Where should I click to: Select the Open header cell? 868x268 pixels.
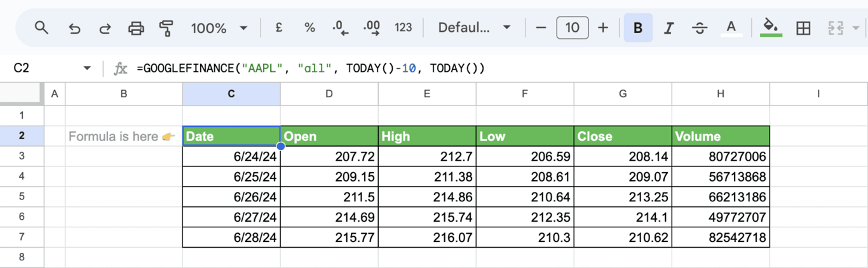(x=329, y=136)
